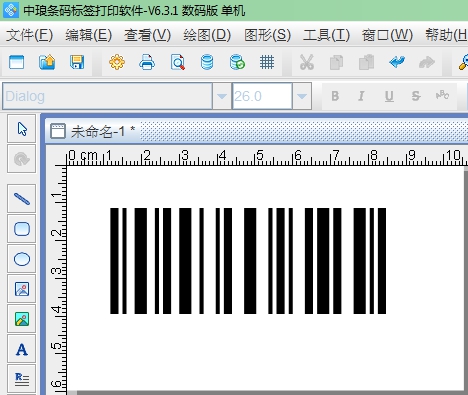Toggle italic formatting button

pyautogui.click(x=361, y=96)
